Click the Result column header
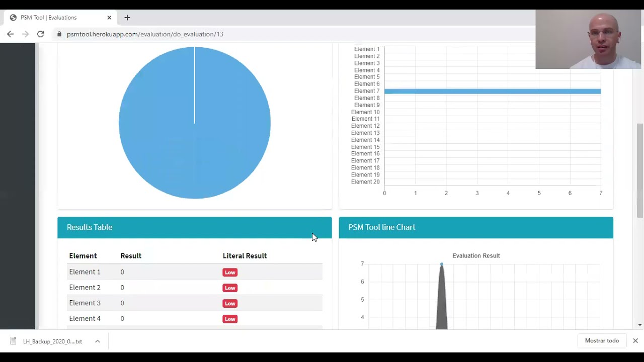This screenshot has width=644, height=362. coord(131,256)
